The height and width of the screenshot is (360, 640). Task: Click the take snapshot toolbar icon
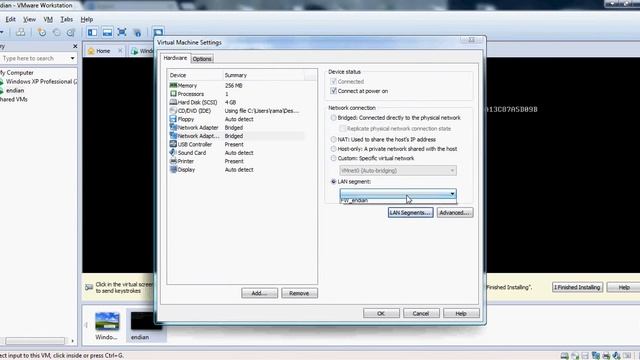pos(42,32)
